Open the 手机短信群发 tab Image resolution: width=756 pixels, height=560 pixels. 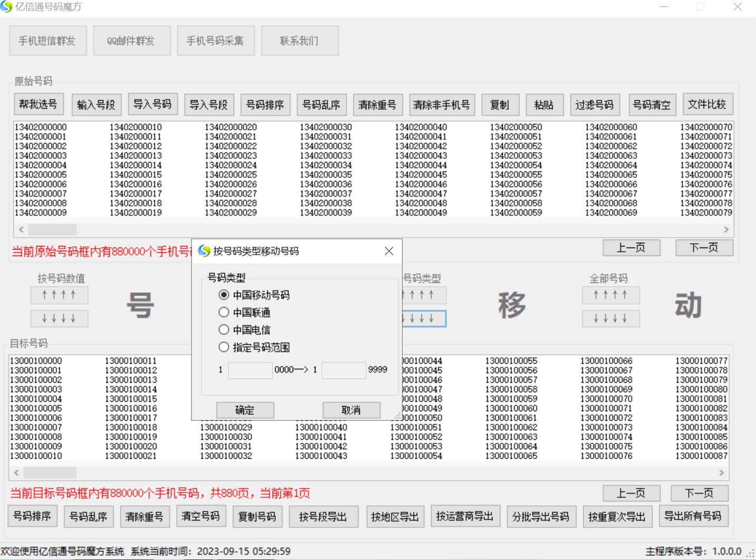[x=47, y=41]
